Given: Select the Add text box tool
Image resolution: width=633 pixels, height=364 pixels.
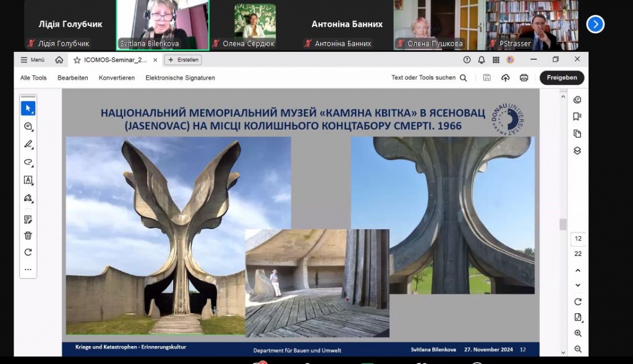Looking at the screenshot, I should point(27,180).
